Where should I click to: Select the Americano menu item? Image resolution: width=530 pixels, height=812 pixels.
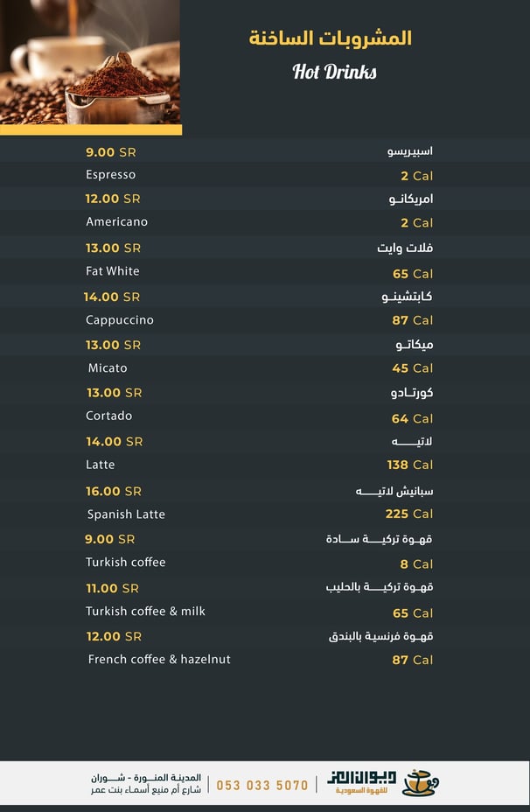click(x=116, y=222)
